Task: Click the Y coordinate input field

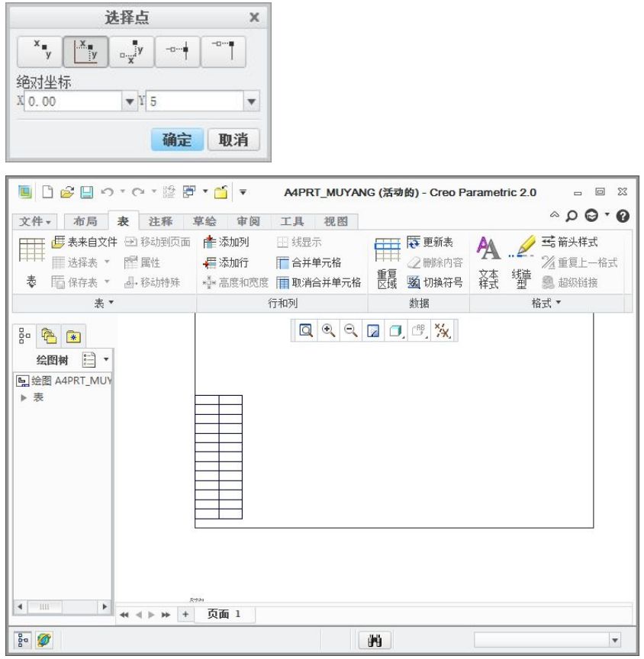Action: click(x=195, y=101)
